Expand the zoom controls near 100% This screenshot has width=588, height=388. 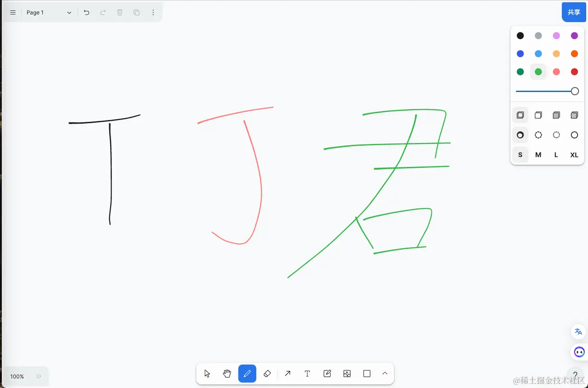tap(38, 376)
